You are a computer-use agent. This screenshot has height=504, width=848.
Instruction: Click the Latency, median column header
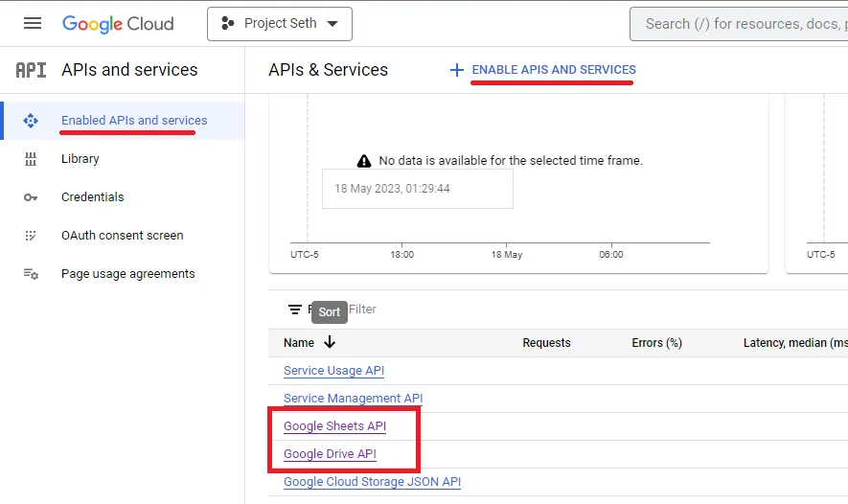[x=795, y=343]
